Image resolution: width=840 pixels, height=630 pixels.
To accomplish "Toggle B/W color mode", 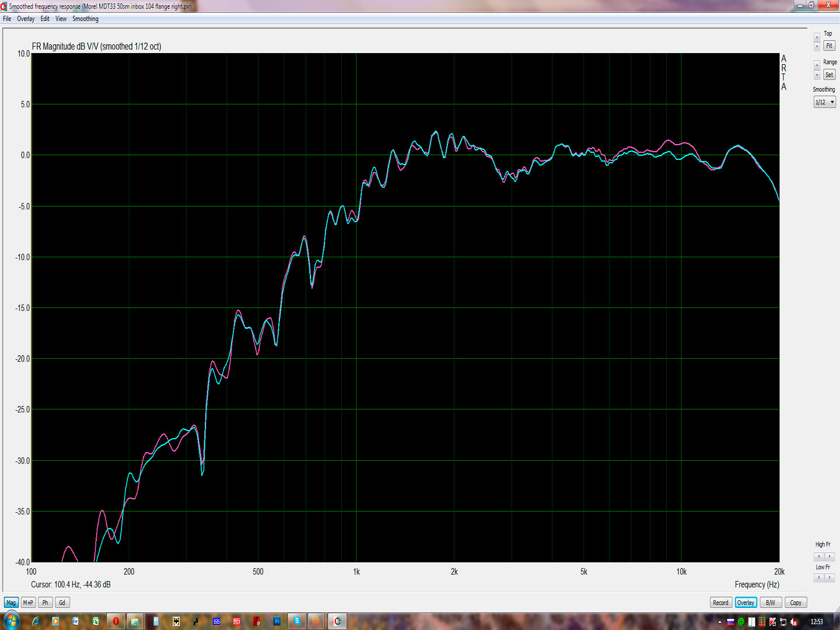I will click(771, 603).
